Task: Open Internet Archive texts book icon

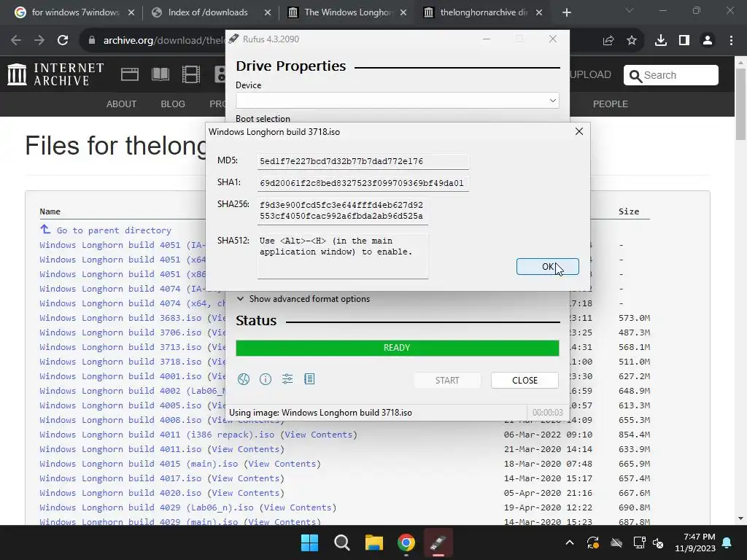Action: (160, 74)
